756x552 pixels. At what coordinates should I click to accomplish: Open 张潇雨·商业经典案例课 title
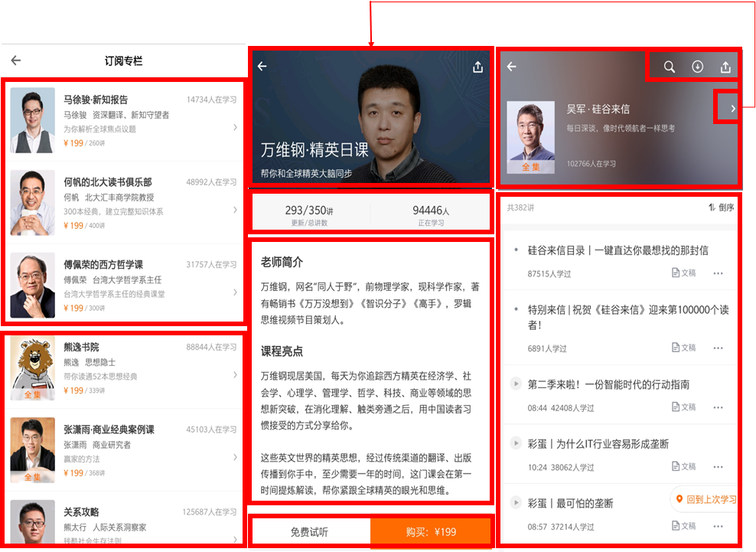pos(109,430)
